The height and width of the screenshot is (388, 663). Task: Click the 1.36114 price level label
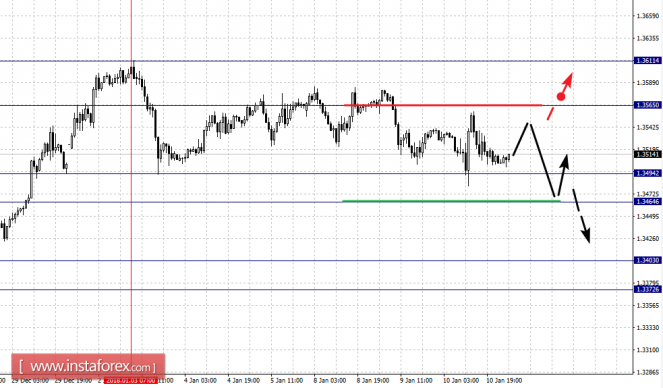tap(647, 61)
